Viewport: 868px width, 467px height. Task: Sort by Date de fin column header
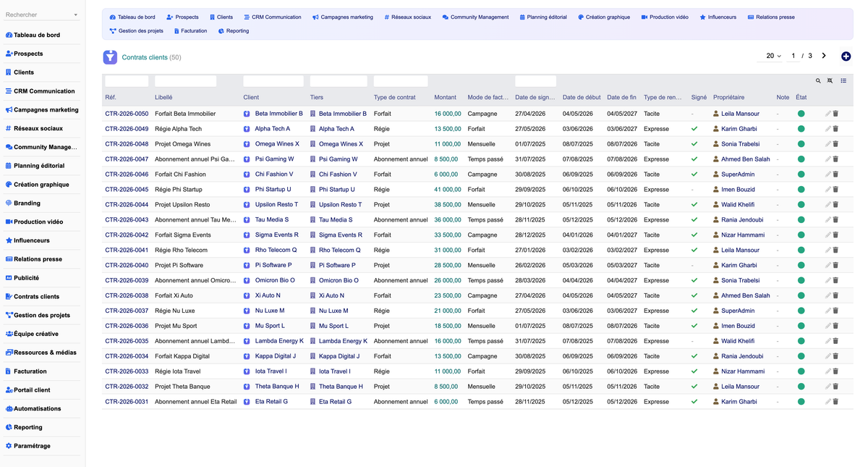coord(621,98)
